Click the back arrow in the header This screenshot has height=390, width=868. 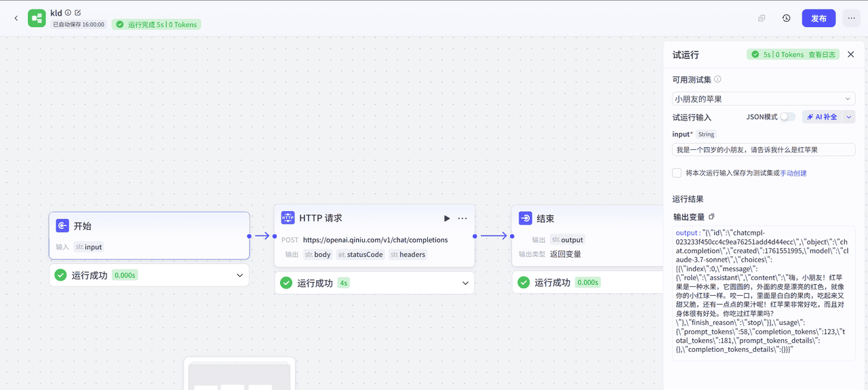(16, 18)
